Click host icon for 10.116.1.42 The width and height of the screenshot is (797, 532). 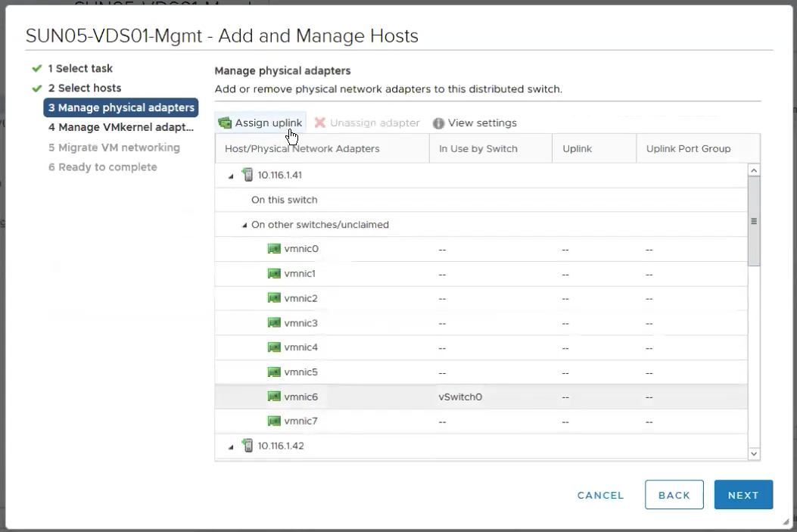248,446
